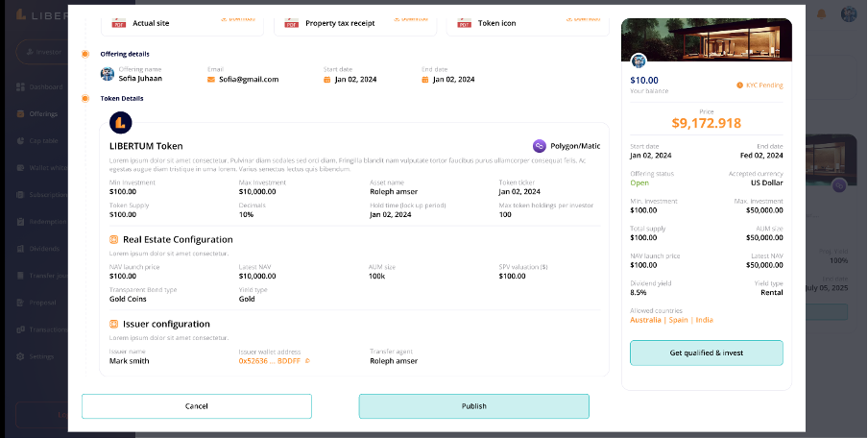Click the Start date calendar icon
This screenshot has height=438, width=868.
[x=327, y=80]
